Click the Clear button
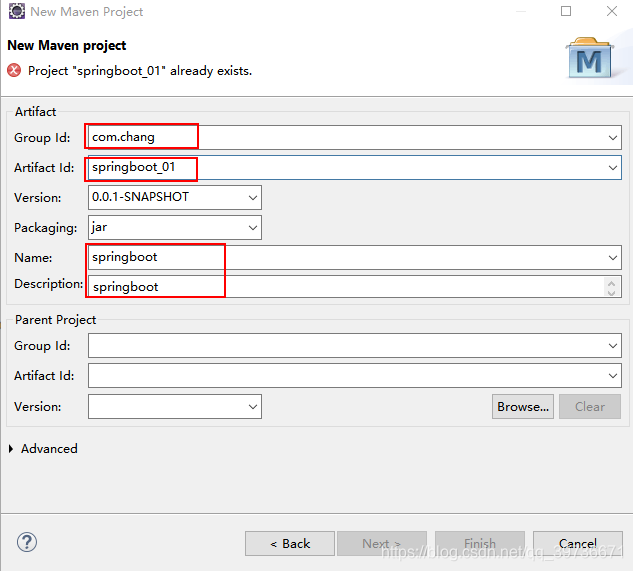The image size is (633, 571). pyautogui.click(x=590, y=407)
